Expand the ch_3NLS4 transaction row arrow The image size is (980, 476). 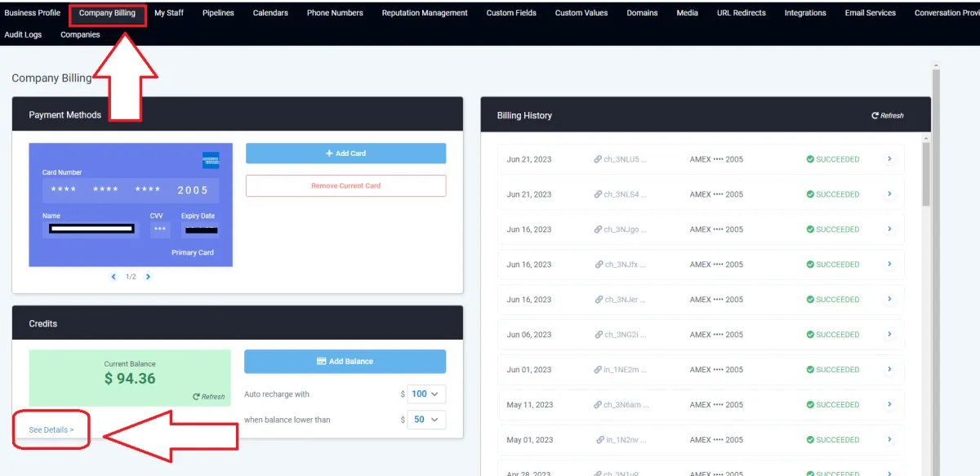pyautogui.click(x=889, y=194)
